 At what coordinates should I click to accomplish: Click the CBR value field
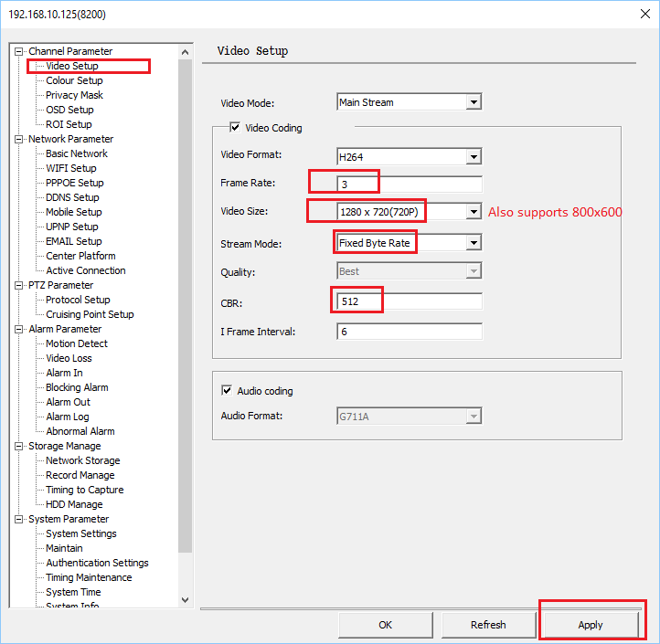409,301
